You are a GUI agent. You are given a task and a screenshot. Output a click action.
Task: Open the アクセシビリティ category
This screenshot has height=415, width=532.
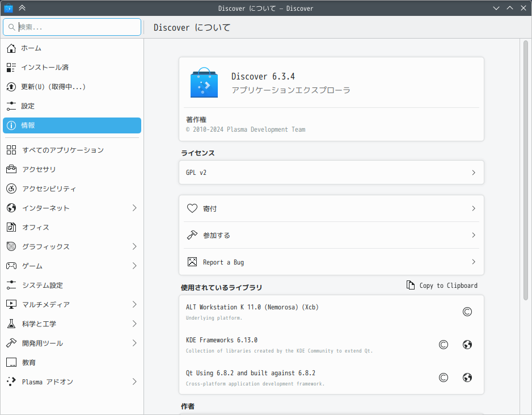(72, 188)
